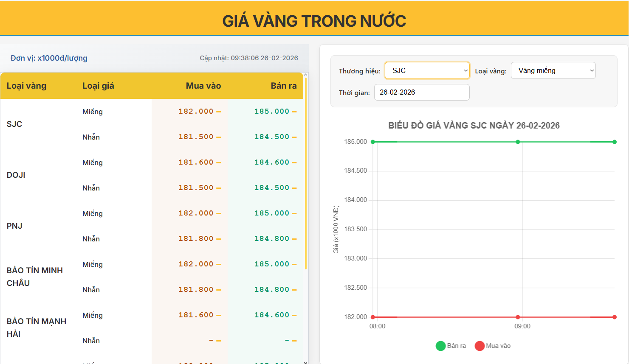
Task: Click scrollbar up arrow of price table
Action: tap(306, 75)
